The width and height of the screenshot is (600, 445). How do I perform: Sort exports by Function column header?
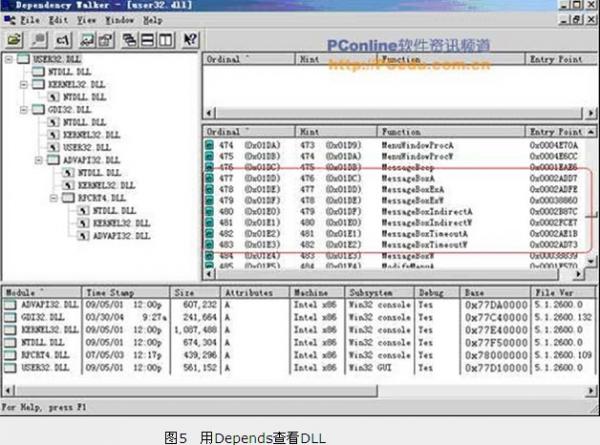pos(451,132)
